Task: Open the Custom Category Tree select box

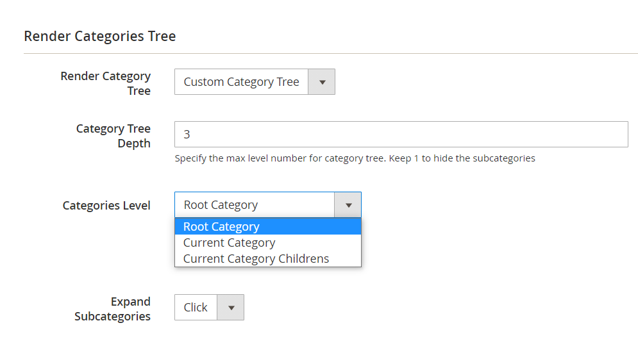Action: [x=242, y=82]
